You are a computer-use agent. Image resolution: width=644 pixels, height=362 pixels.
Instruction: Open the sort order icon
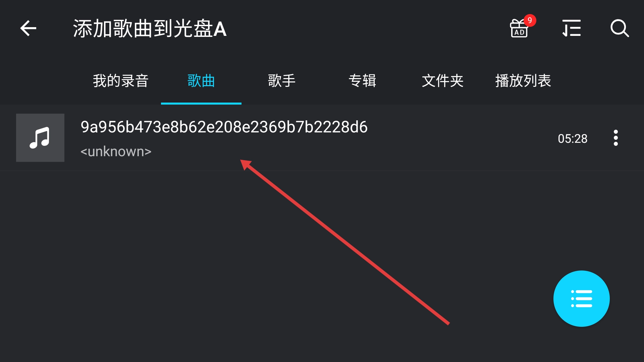(x=572, y=28)
